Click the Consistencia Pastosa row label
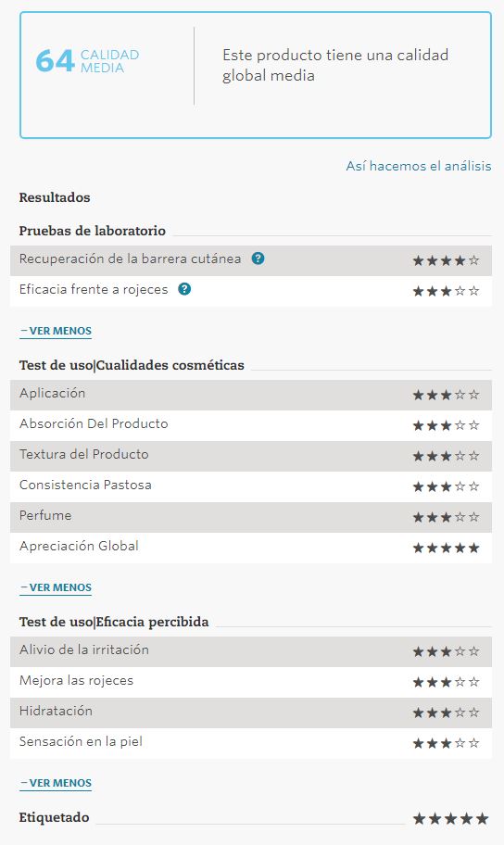Image resolution: width=504 pixels, height=845 pixels. (x=85, y=485)
